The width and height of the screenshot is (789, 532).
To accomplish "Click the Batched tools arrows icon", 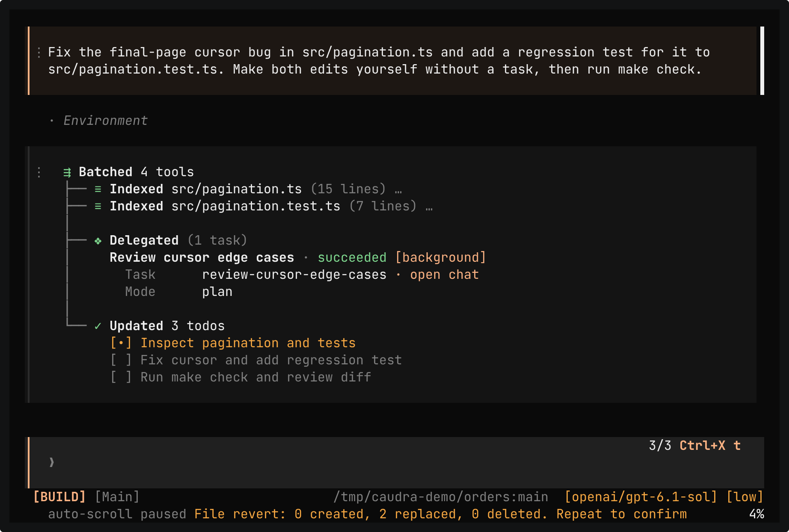I will click(x=67, y=172).
